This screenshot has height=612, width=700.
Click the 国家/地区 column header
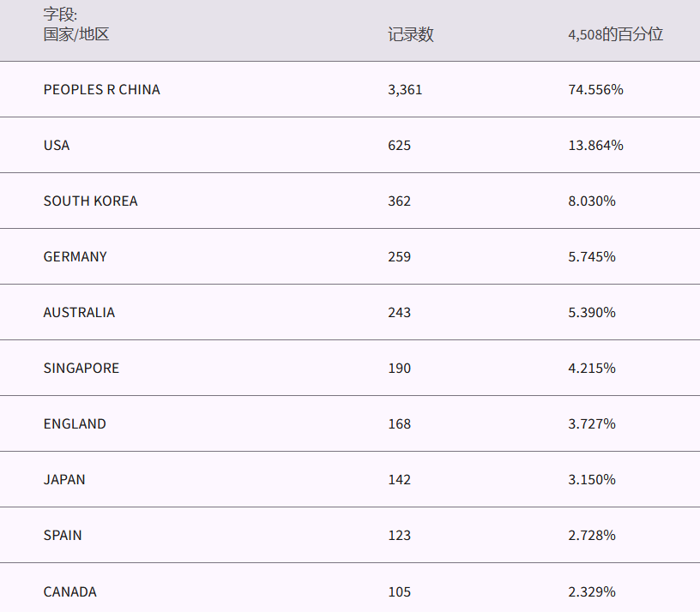pos(76,34)
